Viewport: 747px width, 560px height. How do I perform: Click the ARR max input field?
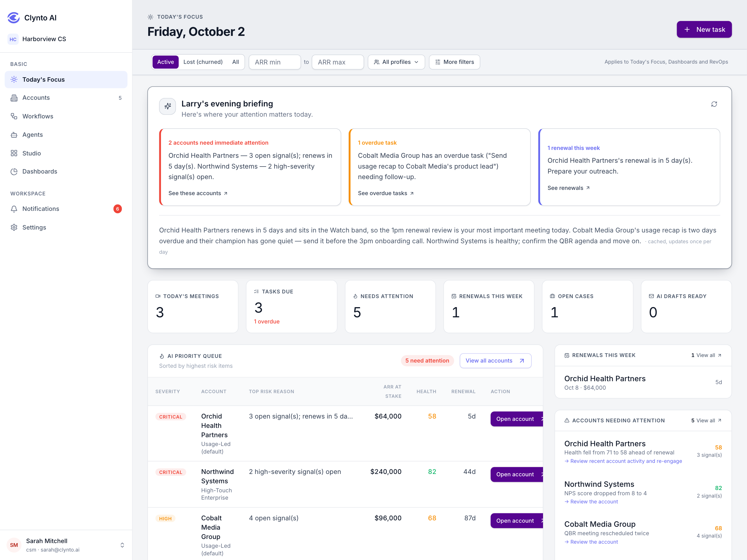338,62
